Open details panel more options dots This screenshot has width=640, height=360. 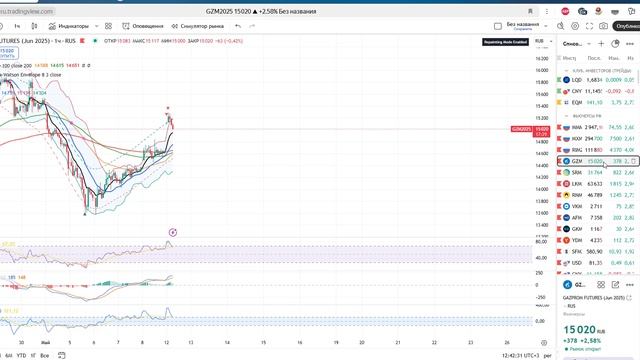(x=630, y=285)
